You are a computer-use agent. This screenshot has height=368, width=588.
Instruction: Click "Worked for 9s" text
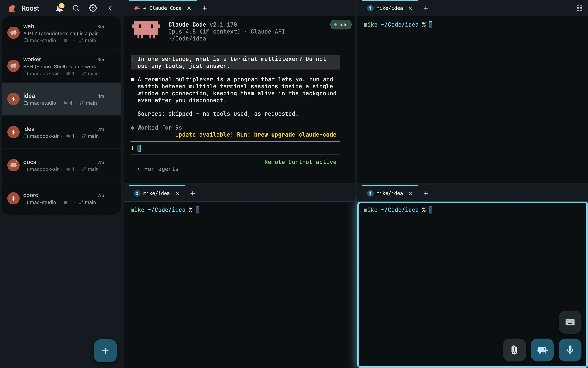[160, 128]
